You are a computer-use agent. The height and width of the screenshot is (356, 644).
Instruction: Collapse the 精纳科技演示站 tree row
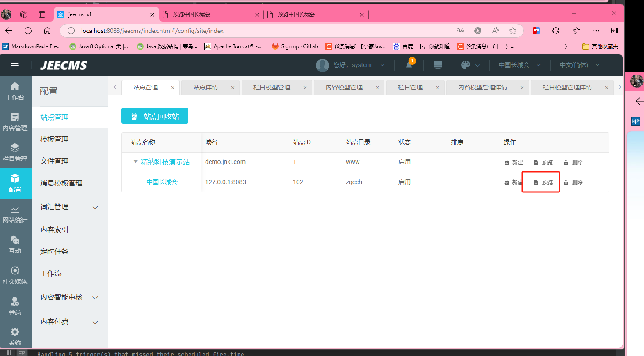[135, 162]
